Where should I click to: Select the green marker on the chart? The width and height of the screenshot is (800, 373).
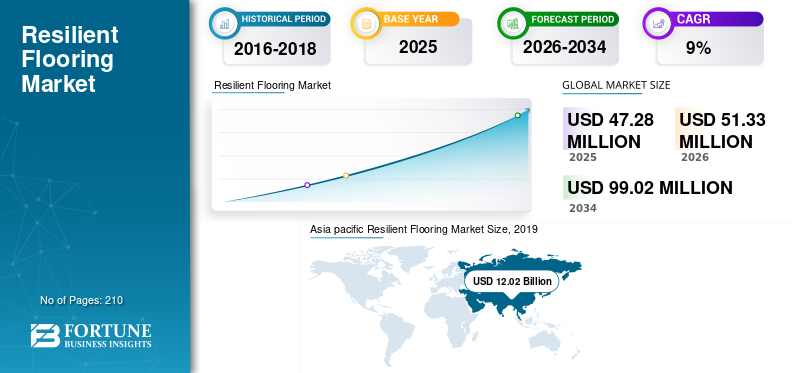pyautogui.click(x=517, y=115)
